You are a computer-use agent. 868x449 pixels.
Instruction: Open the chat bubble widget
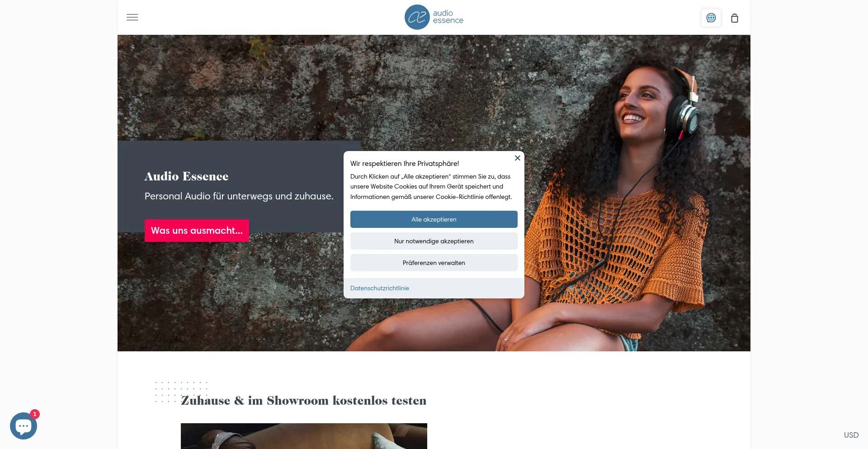pos(23,426)
